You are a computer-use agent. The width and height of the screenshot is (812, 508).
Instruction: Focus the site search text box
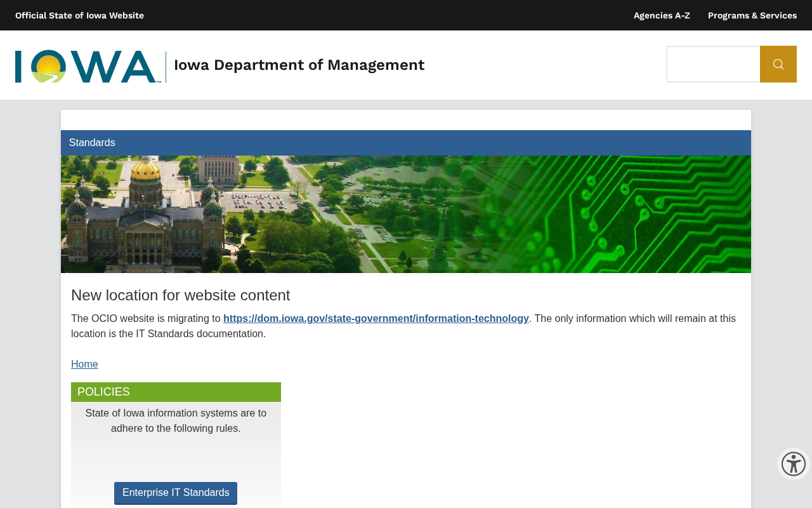coord(713,64)
